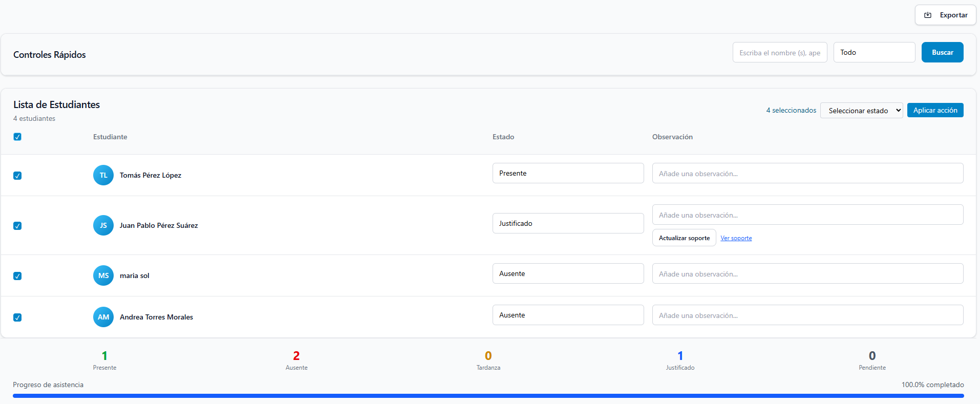980x404 pixels.
Task: Uncheck Tomás Pérez López's checkbox
Action: pos(17,176)
